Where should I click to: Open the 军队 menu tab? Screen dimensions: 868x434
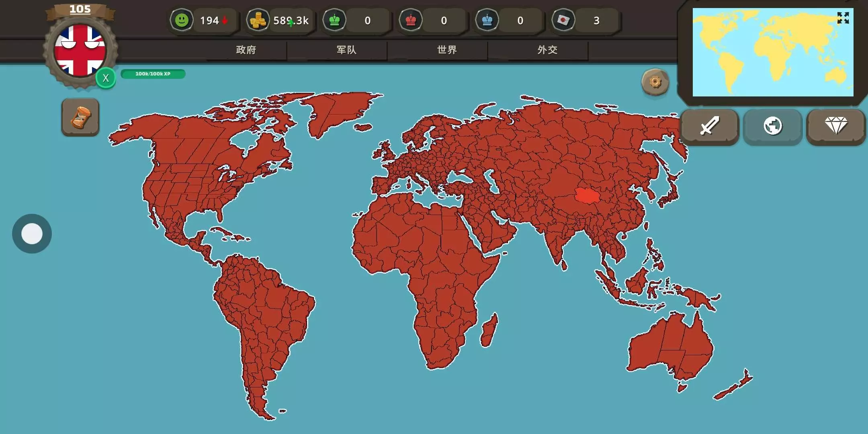tap(346, 50)
